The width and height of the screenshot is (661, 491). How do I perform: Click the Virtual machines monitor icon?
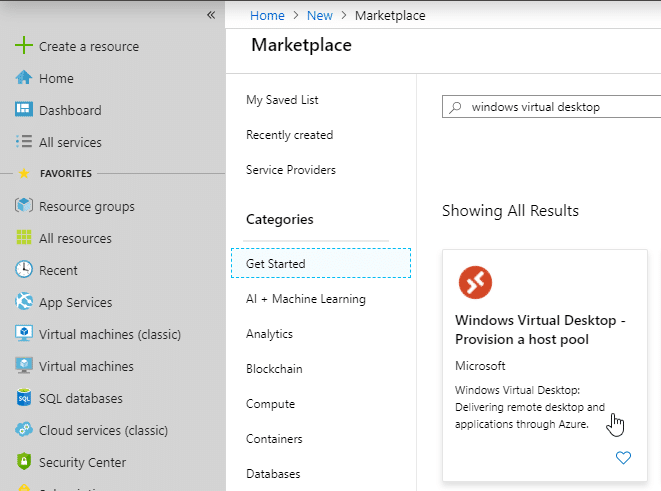(24, 365)
